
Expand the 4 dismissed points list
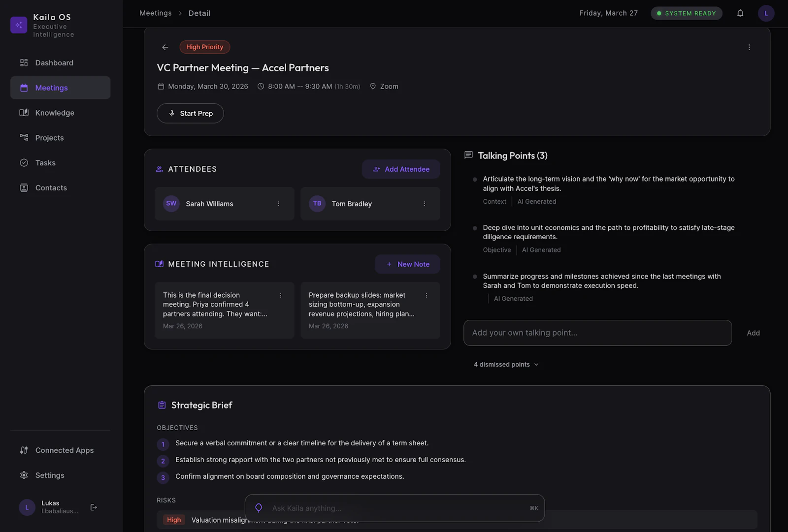506,365
